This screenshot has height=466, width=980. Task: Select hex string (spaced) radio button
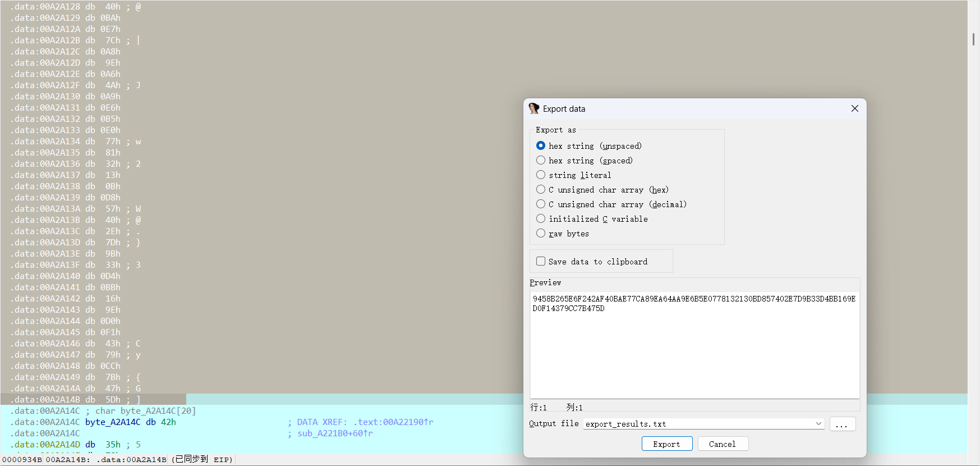[x=541, y=161]
